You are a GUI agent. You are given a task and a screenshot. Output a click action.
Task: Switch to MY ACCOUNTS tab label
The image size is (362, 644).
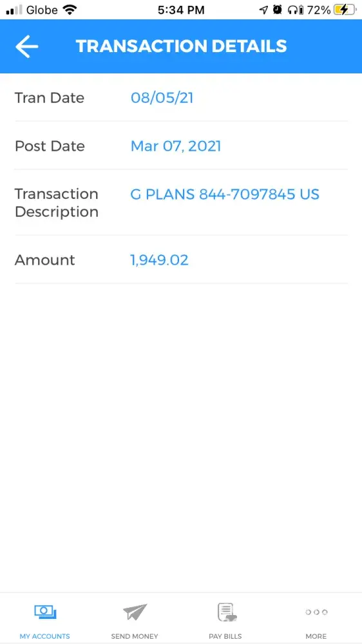click(45, 636)
